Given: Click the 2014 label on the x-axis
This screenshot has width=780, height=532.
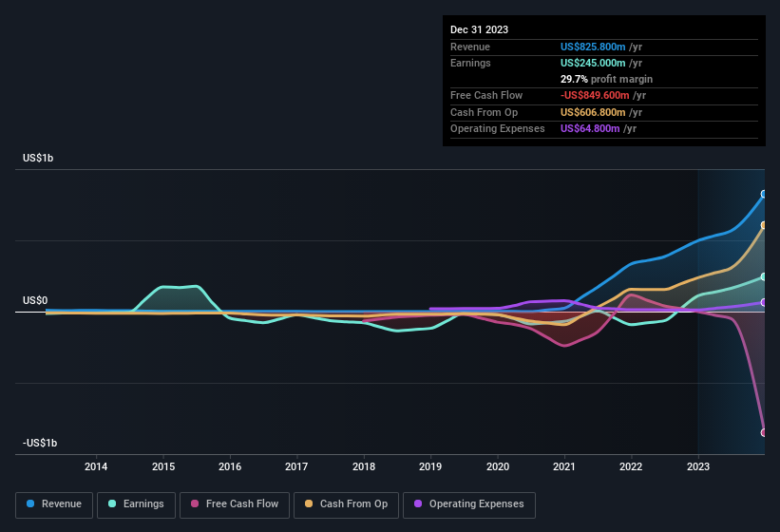Looking at the screenshot, I should pyautogui.click(x=96, y=466).
